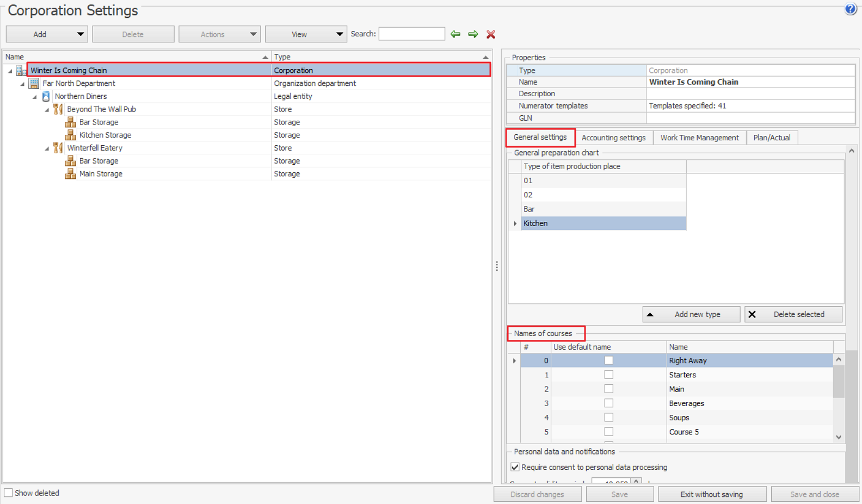Image resolution: width=862 pixels, height=504 pixels.
Task: Click the Winter Is Coming Chain corporation icon
Action: [21, 71]
